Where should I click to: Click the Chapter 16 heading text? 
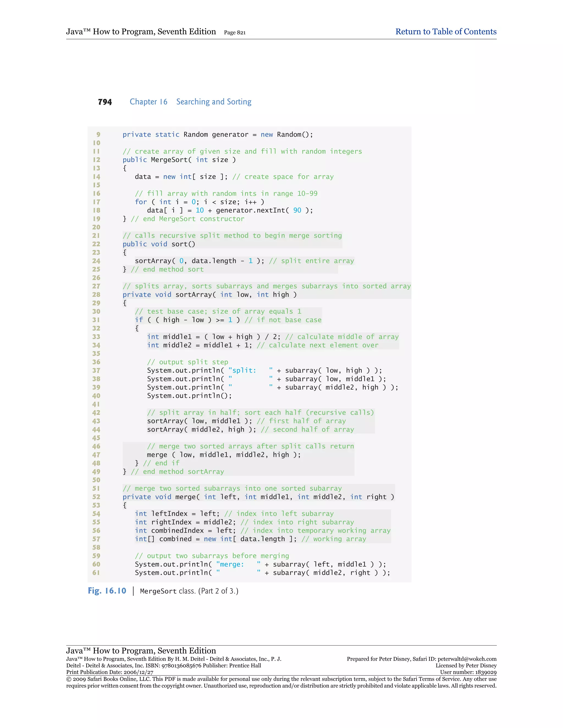tap(148, 102)
